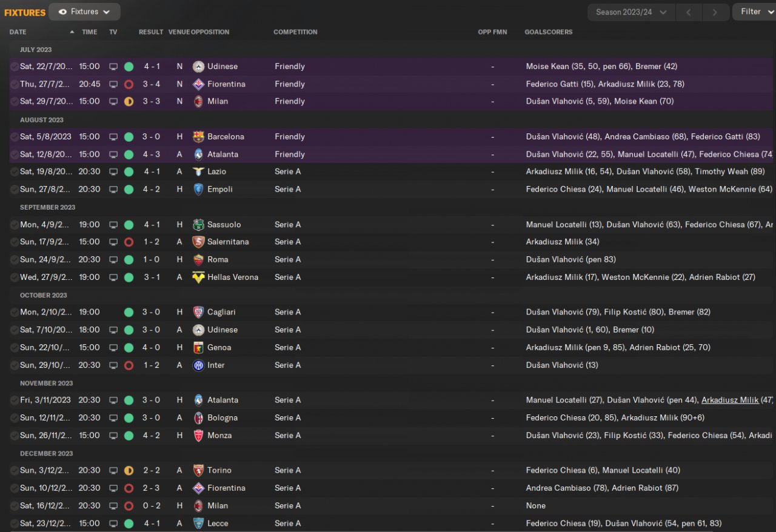Click TV broadcast icon on Empoli fixture

click(113, 190)
